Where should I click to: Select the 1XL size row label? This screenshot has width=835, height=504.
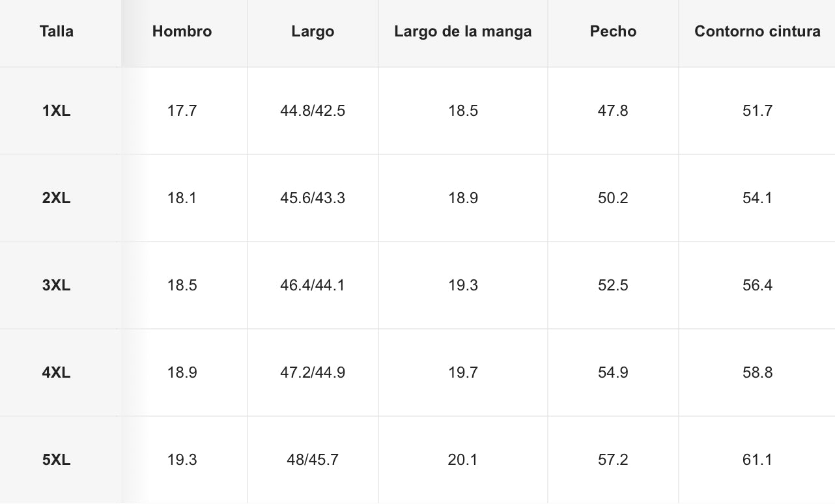coord(57,111)
